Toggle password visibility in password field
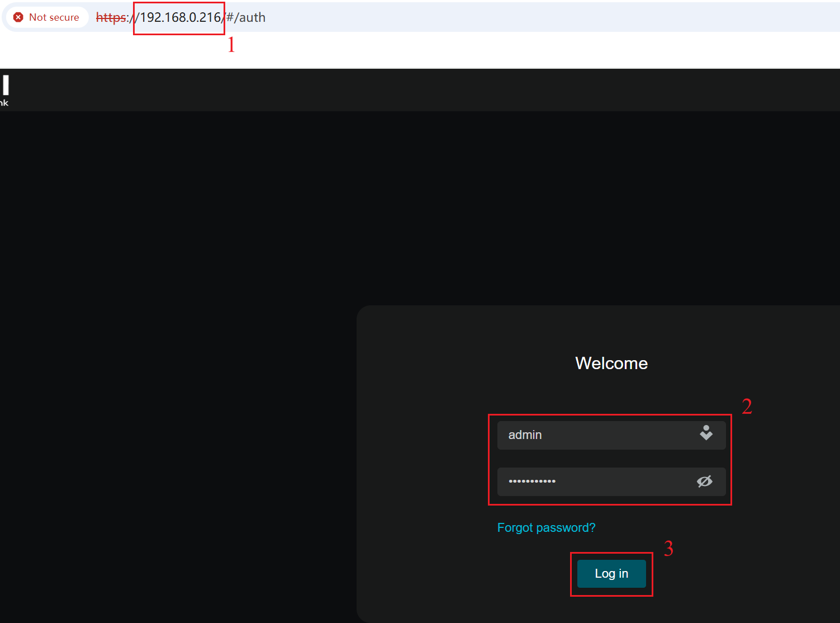 pos(704,481)
